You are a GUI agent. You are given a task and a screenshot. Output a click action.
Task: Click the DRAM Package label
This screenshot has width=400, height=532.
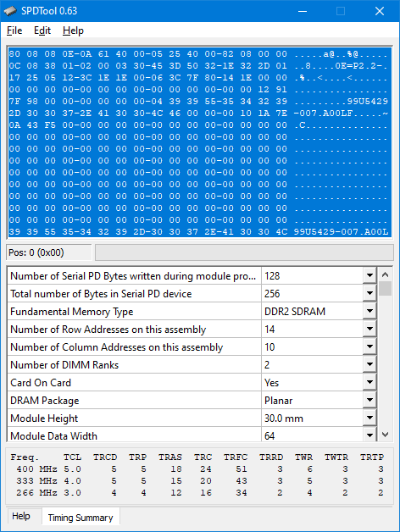tap(44, 401)
